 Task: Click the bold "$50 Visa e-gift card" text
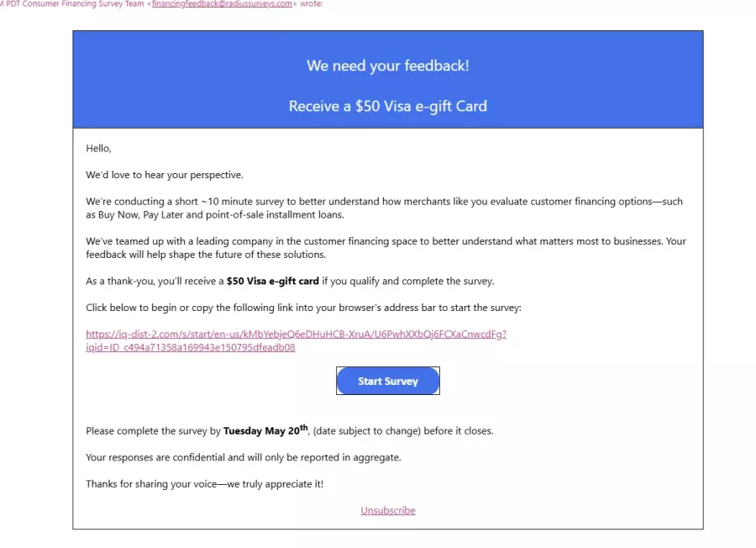click(x=272, y=282)
